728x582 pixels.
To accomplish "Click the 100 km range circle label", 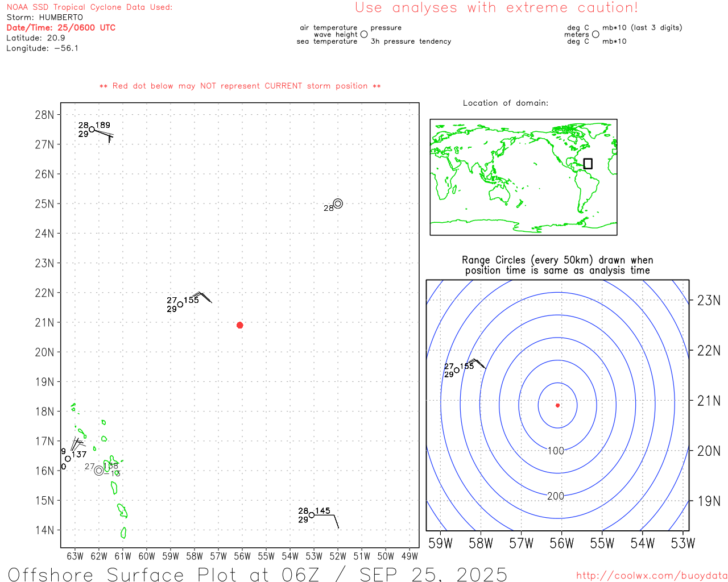I will pos(556,451).
